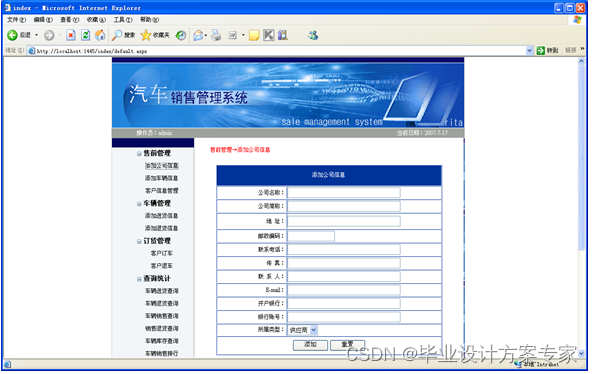Open the Back history dropdown arrow
The height and width of the screenshot is (374, 592).
click(37, 35)
